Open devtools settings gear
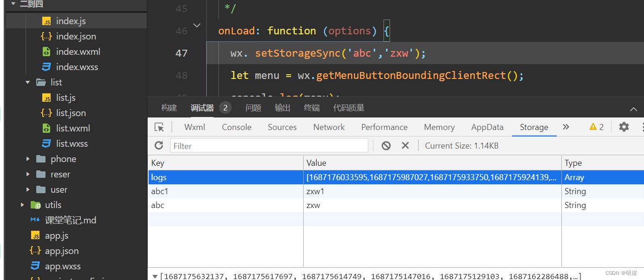The height and width of the screenshot is (280, 644). click(624, 127)
